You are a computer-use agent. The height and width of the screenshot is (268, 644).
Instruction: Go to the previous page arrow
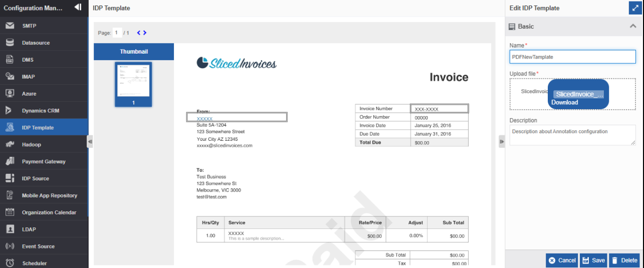tap(139, 33)
